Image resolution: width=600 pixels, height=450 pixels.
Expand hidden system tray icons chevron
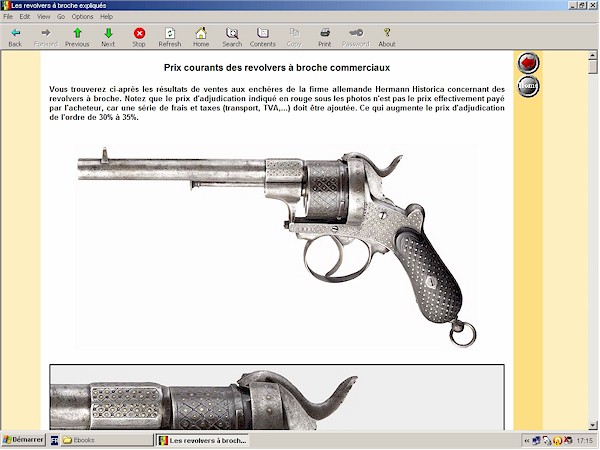click(527, 441)
